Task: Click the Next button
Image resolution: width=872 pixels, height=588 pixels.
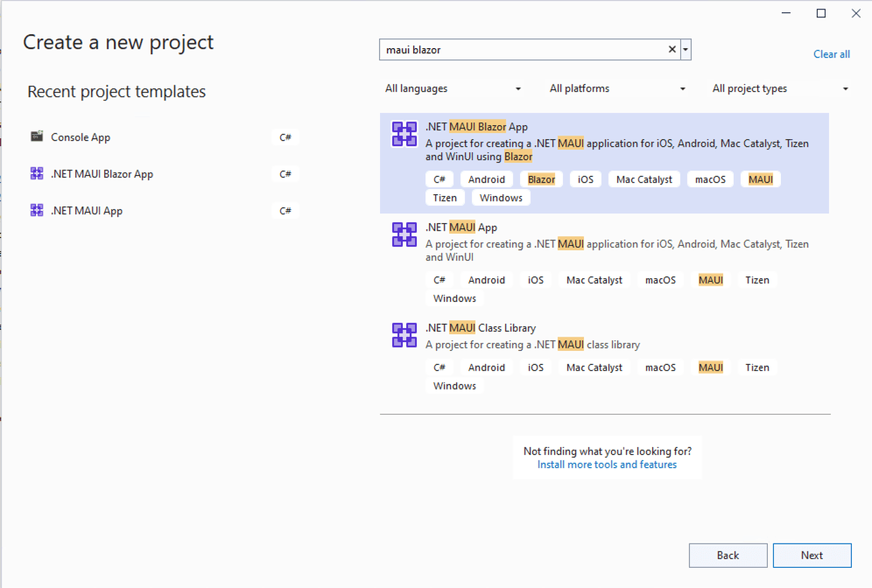Action: pyautogui.click(x=812, y=556)
